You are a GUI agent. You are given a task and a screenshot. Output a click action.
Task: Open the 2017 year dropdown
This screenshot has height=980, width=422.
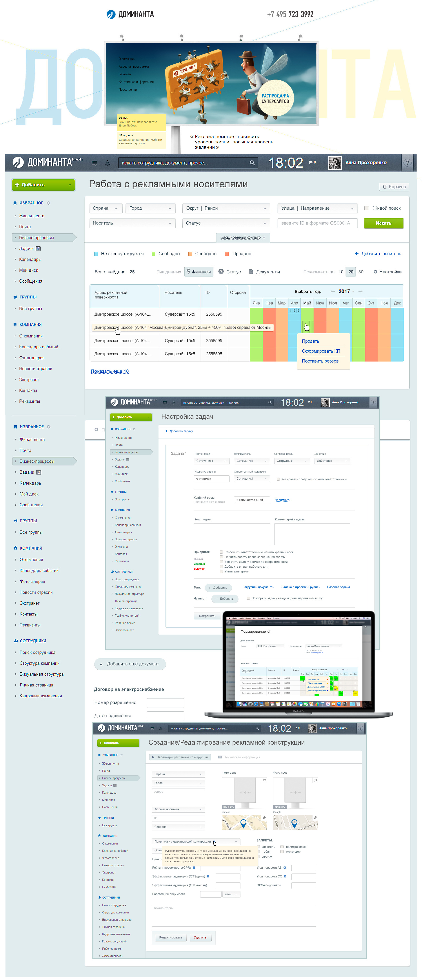click(x=346, y=291)
